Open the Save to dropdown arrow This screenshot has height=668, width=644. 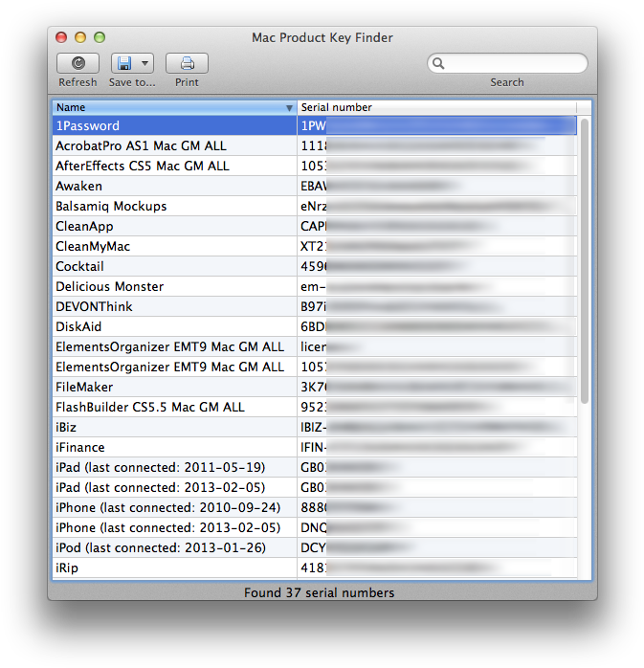point(144,63)
